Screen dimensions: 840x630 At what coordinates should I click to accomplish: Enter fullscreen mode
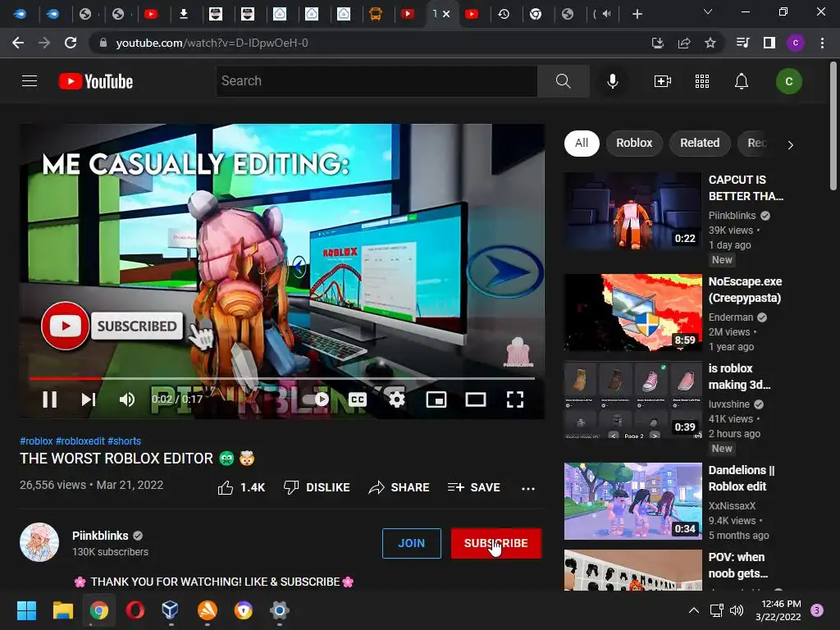[x=515, y=399]
